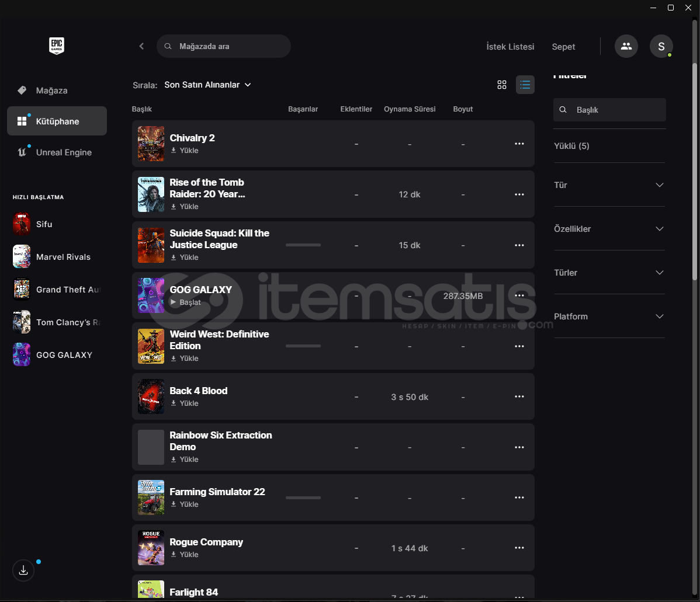Open options menu for Rogue Company
The height and width of the screenshot is (602, 700).
(519, 548)
